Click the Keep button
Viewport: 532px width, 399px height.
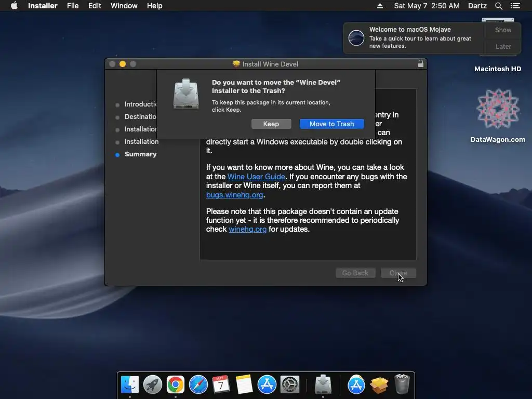271,124
